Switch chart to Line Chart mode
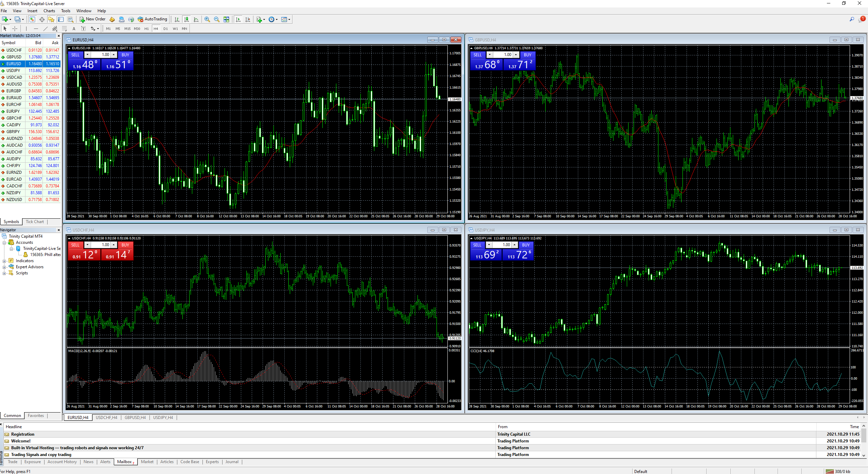Screen dimensions: 868x474 pos(196,19)
